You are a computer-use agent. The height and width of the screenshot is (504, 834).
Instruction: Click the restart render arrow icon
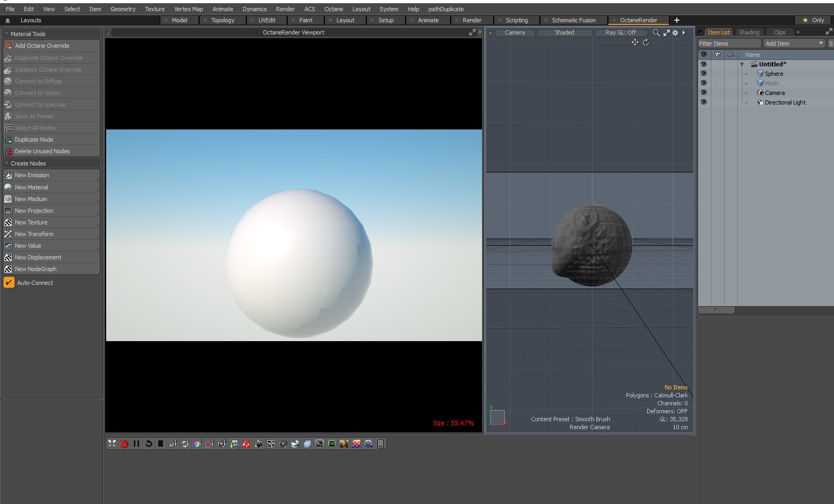tap(149, 444)
